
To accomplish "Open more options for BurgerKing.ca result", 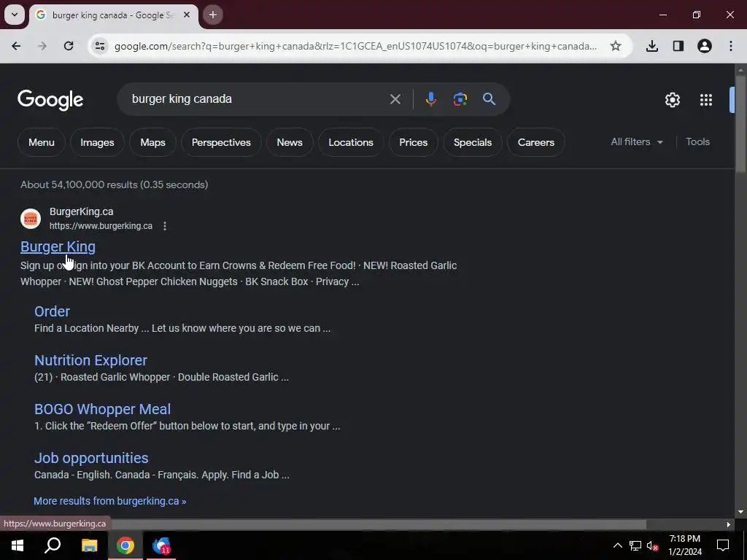I will click(x=165, y=226).
